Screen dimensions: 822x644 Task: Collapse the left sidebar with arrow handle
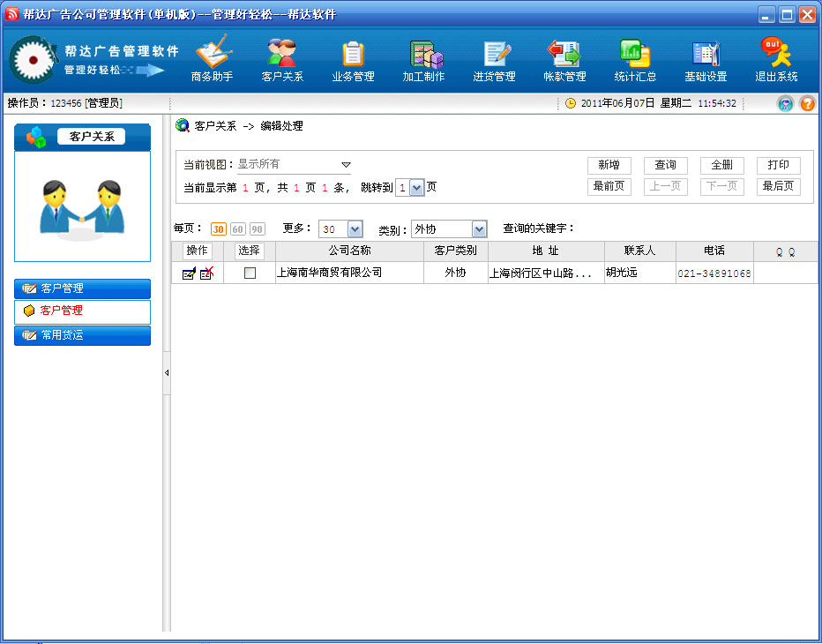pyautogui.click(x=167, y=373)
